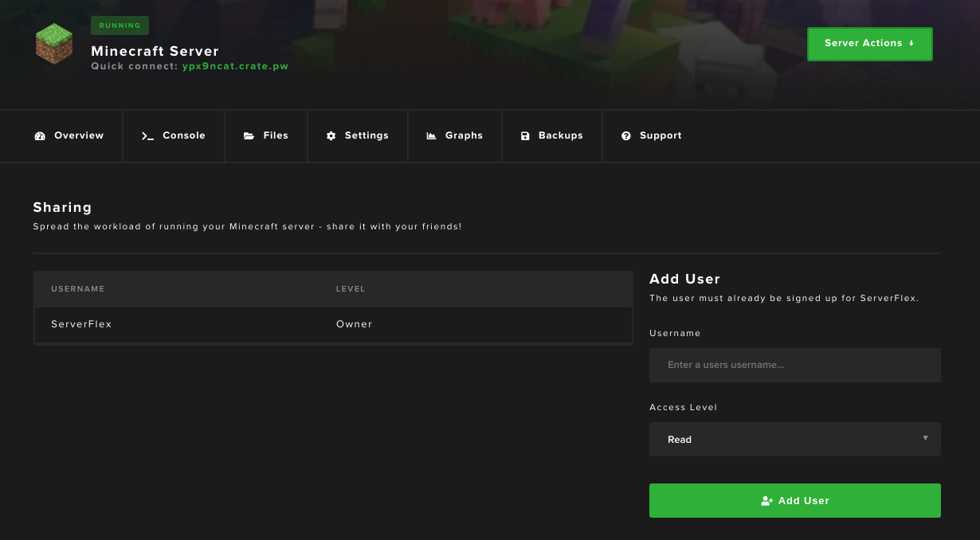Click the ServerFlex username cell

coord(81,324)
